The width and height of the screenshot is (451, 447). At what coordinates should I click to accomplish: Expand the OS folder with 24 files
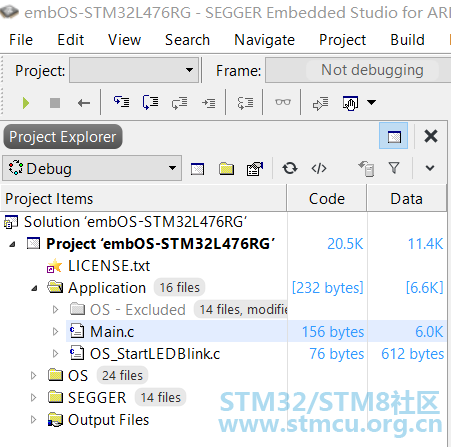tap(33, 376)
